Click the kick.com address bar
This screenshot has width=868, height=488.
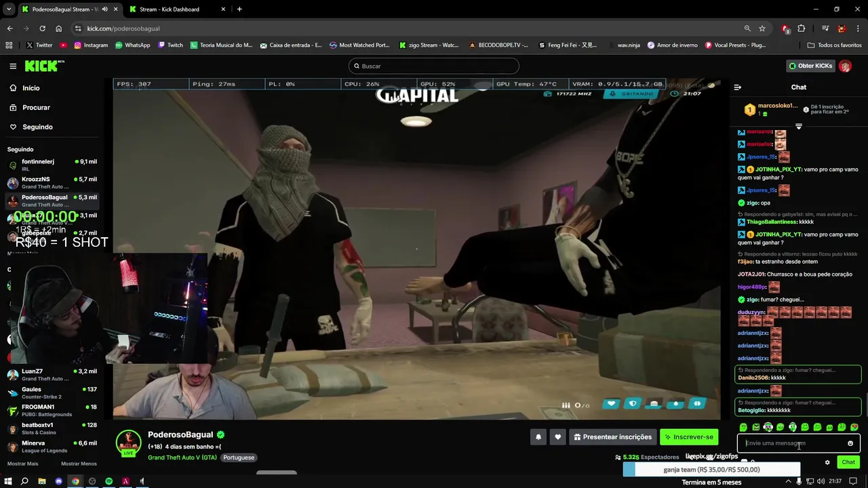click(x=407, y=28)
